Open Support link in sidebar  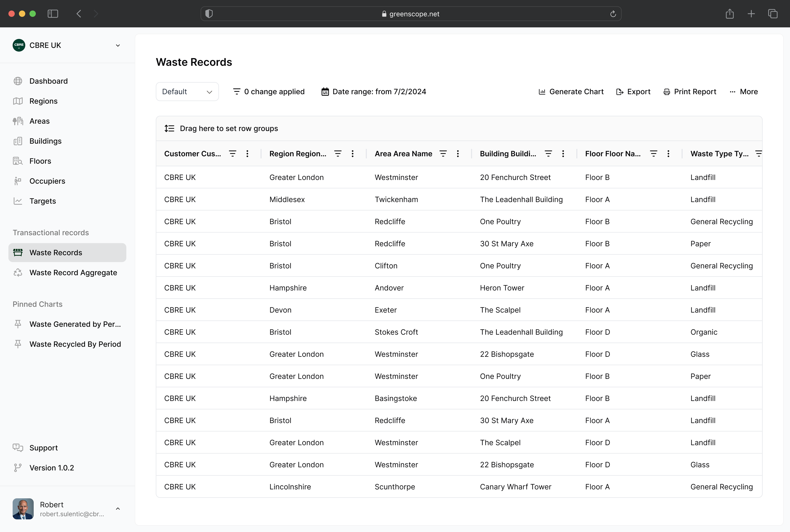pyautogui.click(x=67, y=448)
